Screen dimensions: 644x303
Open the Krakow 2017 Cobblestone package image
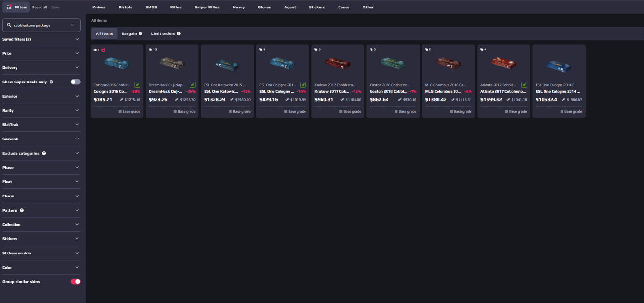pyautogui.click(x=338, y=65)
